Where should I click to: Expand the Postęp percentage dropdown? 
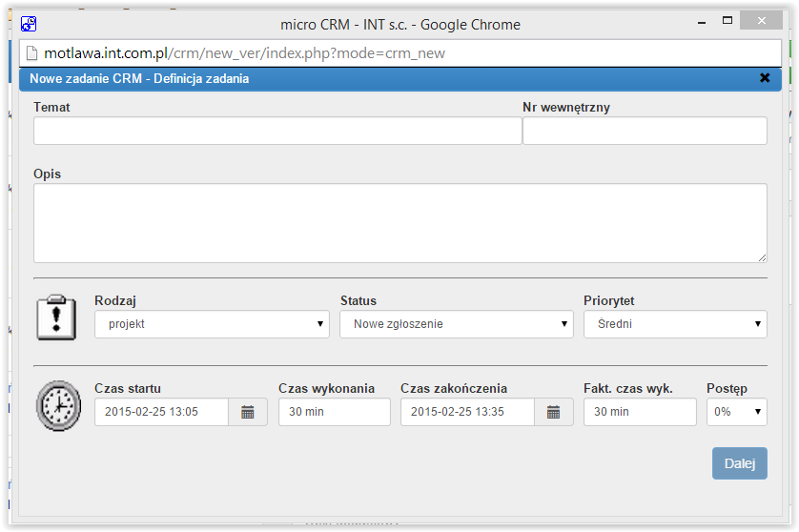pos(737,412)
